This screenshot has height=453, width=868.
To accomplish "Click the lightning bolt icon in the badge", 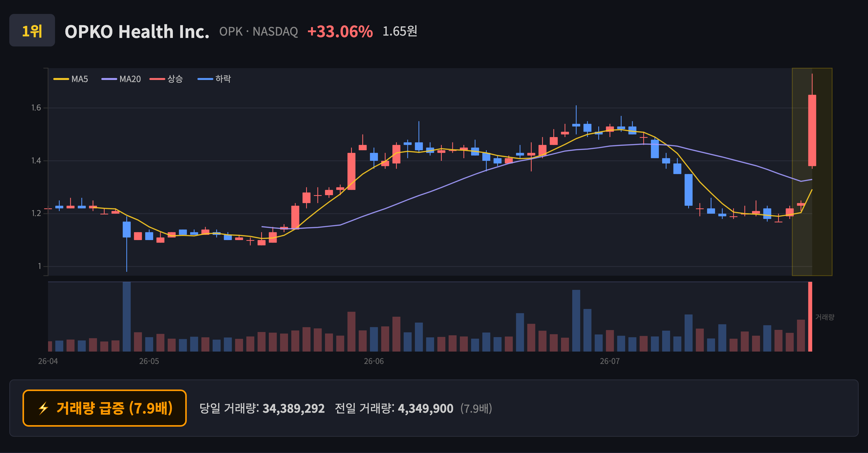I will click(x=43, y=408).
